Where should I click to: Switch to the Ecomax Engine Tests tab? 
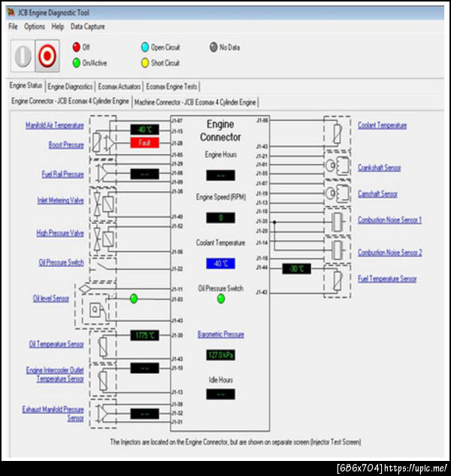[172, 86]
